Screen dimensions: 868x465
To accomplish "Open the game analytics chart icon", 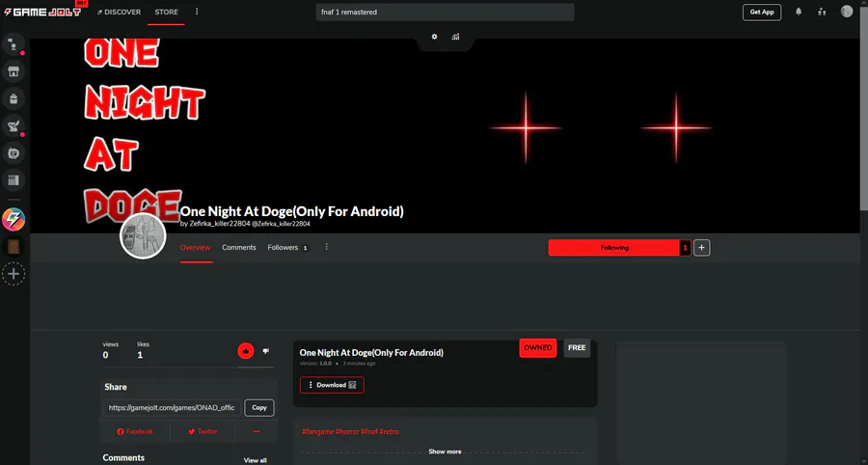I will (x=455, y=37).
